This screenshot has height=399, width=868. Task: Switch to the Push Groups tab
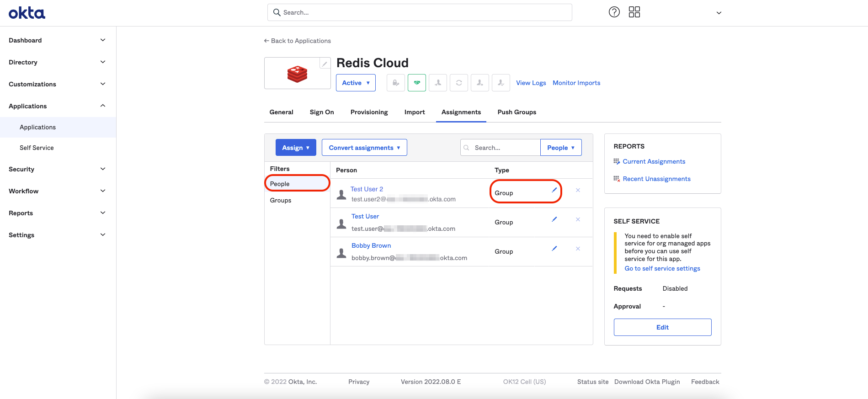(x=517, y=112)
